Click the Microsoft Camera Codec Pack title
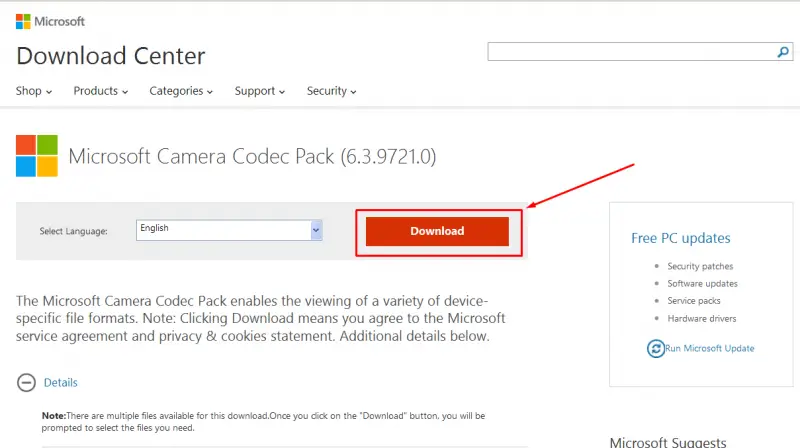 click(x=252, y=157)
